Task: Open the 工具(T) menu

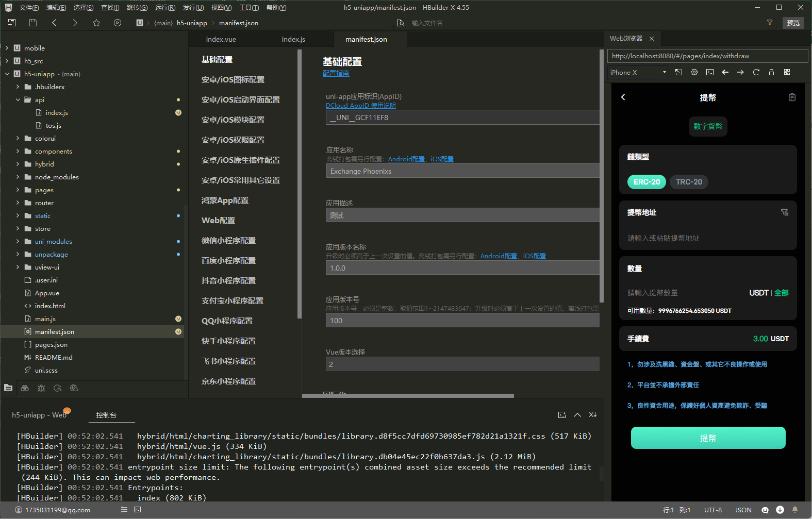Action: click(248, 8)
